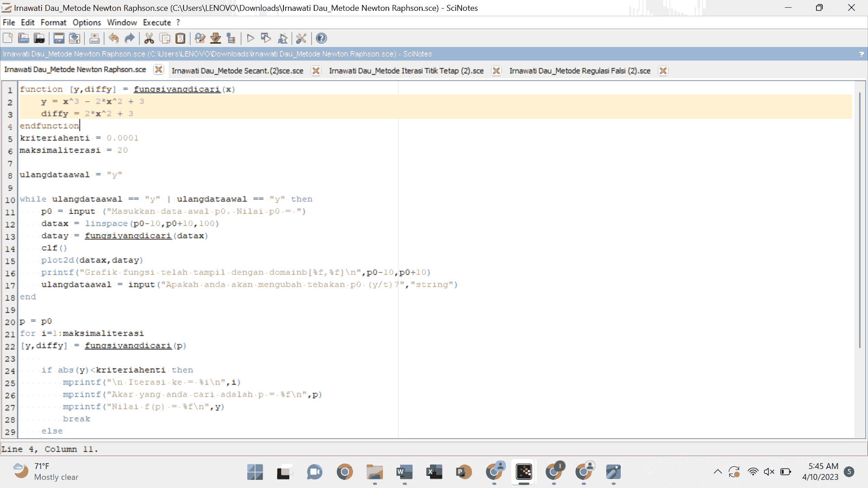Open the weather widget 71°F
The image size is (868, 488).
click(x=45, y=472)
